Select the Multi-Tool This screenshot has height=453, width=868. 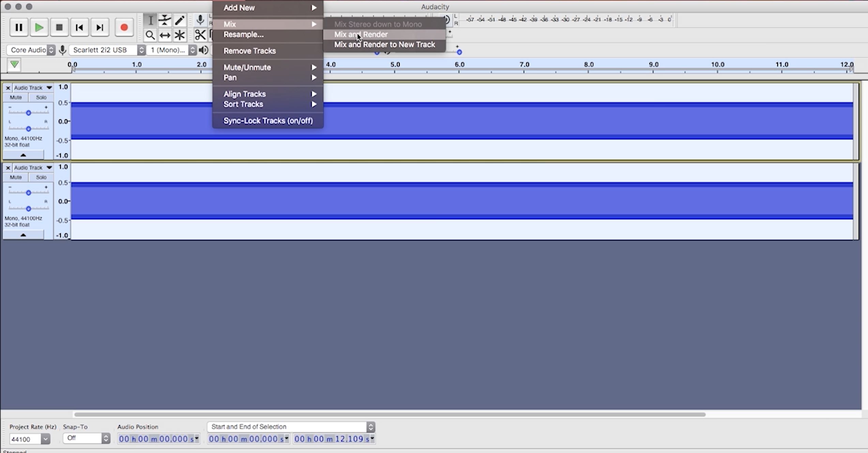pyautogui.click(x=180, y=35)
